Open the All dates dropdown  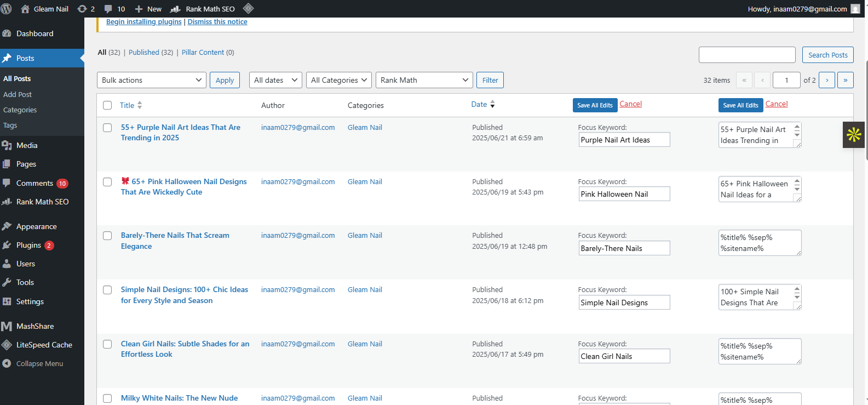click(275, 80)
